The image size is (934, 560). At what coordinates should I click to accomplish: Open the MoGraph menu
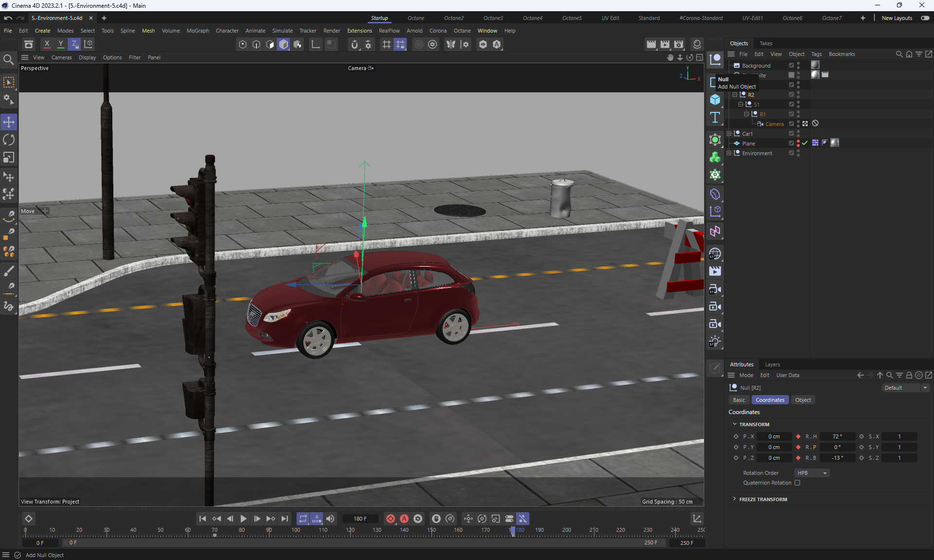198,31
